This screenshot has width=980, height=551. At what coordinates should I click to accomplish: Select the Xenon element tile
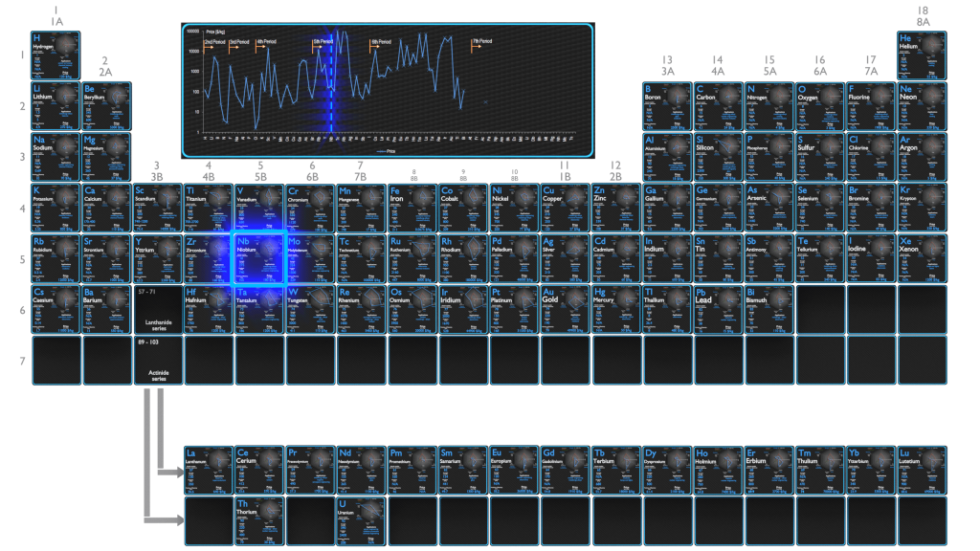click(922, 258)
